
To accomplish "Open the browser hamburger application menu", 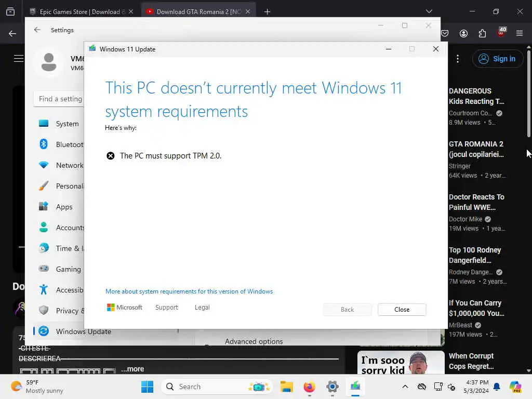I will coord(520,33).
